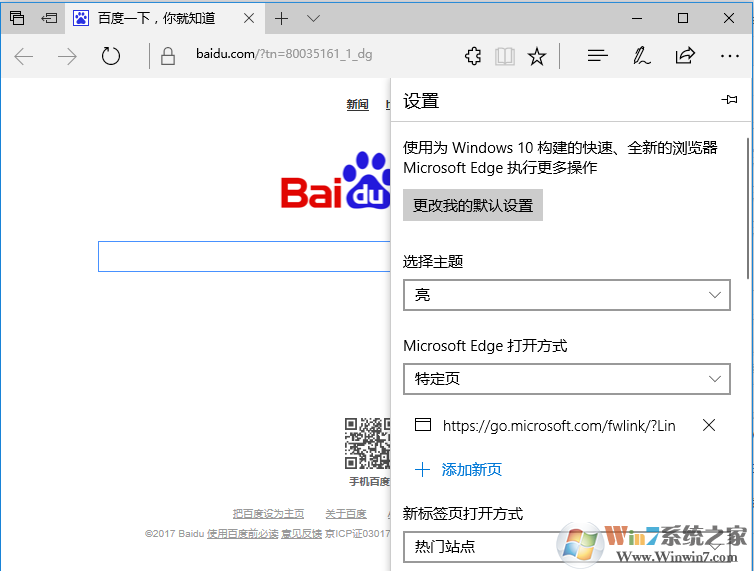The image size is (754, 571).
Task: Click the 添加新页 link
Action: coord(459,469)
